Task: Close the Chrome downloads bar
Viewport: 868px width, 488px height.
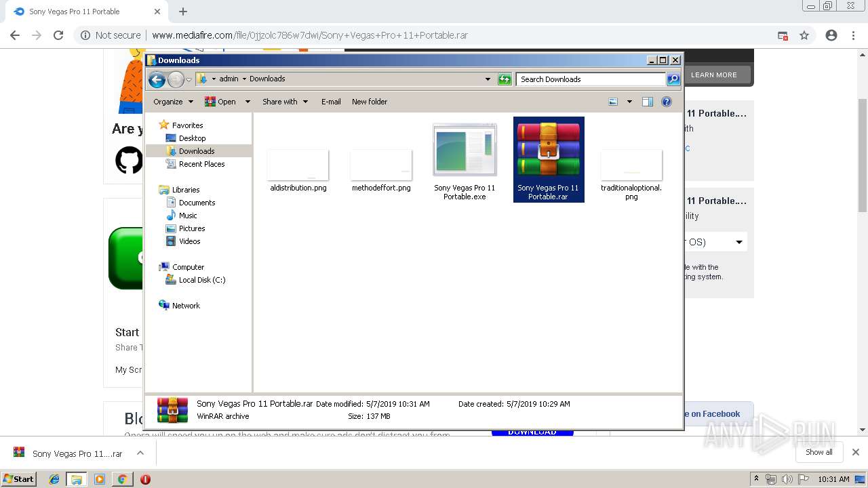Action: pos(855,452)
